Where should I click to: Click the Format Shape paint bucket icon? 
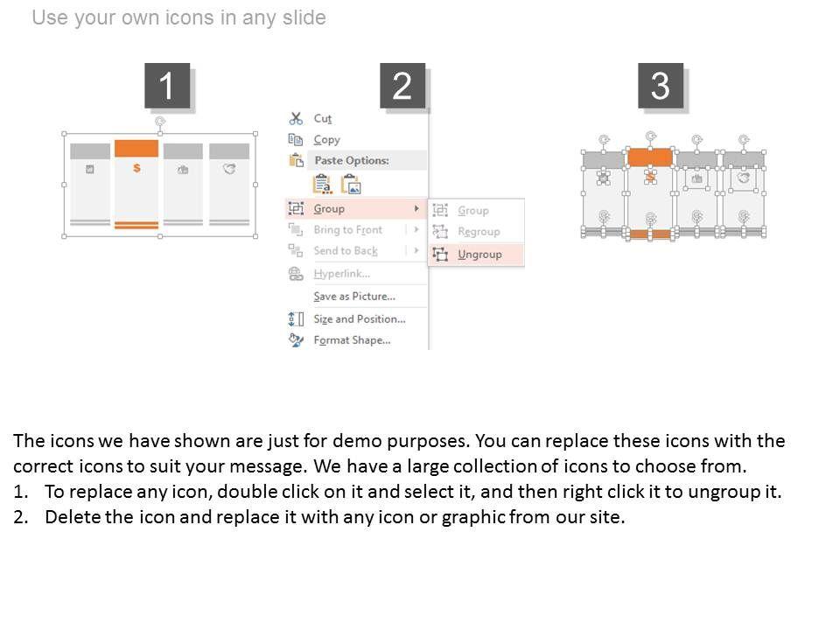click(296, 339)
